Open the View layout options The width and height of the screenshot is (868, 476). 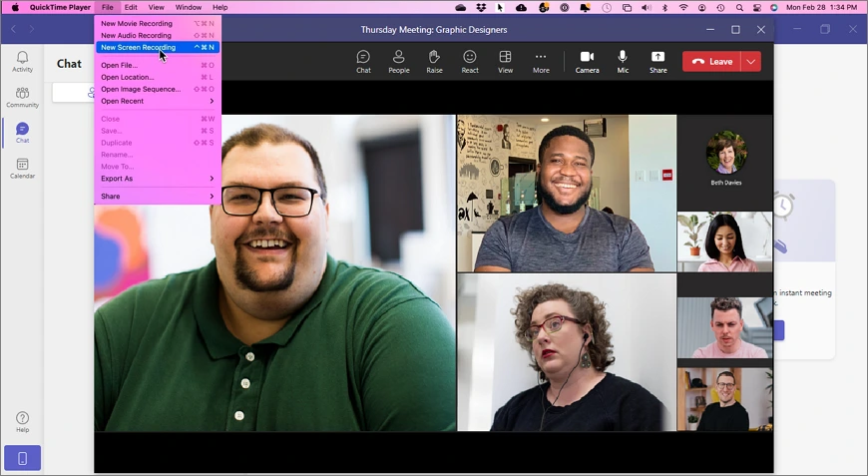click(x=505, y=62)
